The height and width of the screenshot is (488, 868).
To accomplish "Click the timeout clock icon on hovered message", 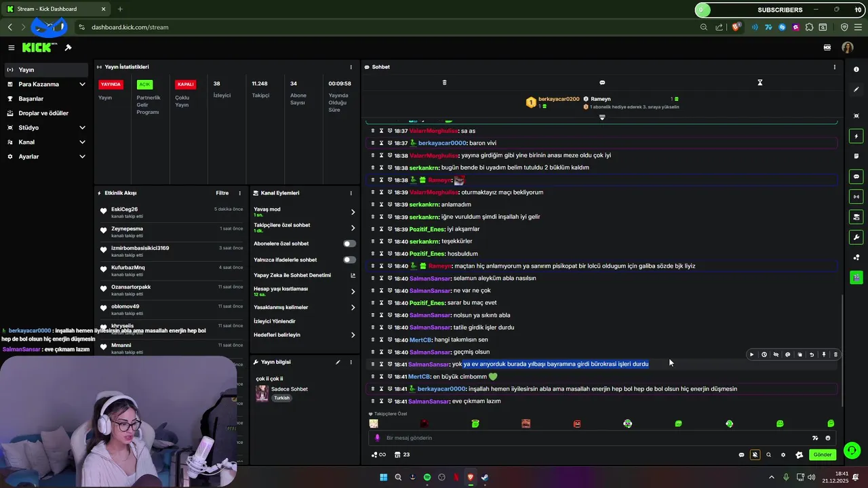I will point(764,354).
